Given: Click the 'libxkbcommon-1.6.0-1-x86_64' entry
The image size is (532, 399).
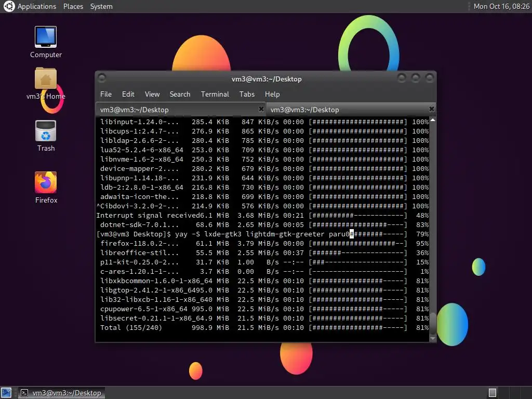Looking at the screenshot, I should 156,281.
